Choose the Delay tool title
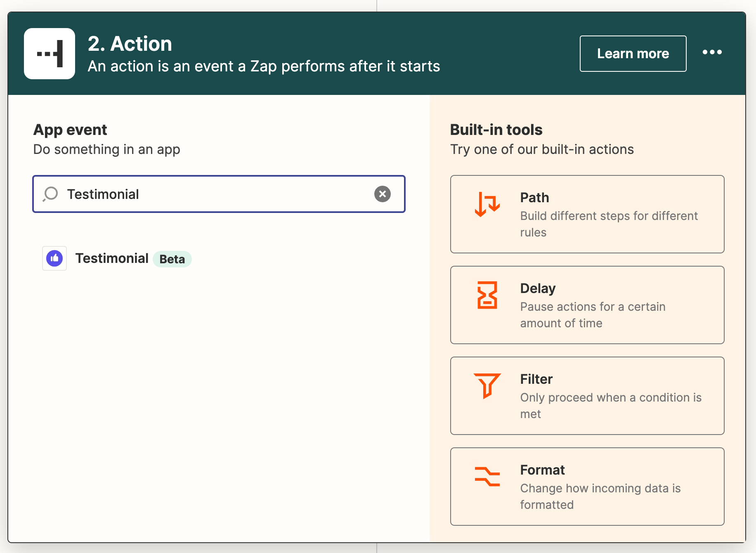The height and width of the screenshot is (553, 756). 538,288
